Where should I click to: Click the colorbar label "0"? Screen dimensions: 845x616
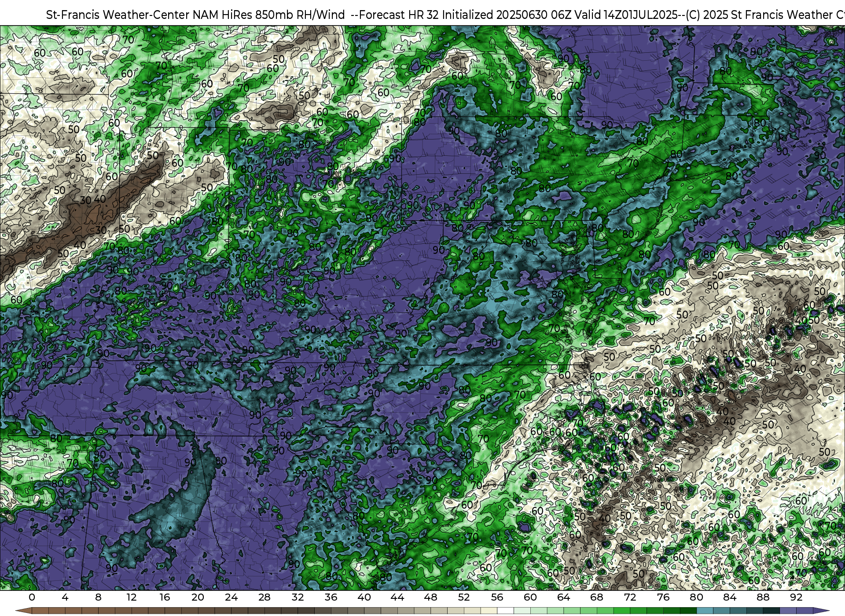(32, 597)
